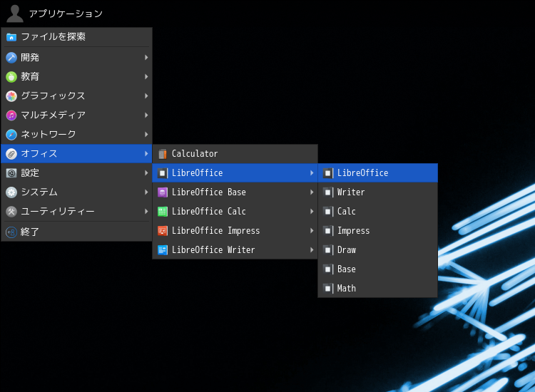The height and width of the screenshot is (392, 535).
Task: Open Calc from the LibreOffice submenu
Action: tap(377, 212)
